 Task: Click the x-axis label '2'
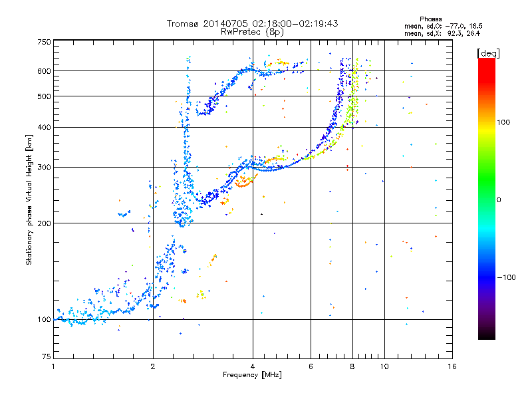click(153, 366)
